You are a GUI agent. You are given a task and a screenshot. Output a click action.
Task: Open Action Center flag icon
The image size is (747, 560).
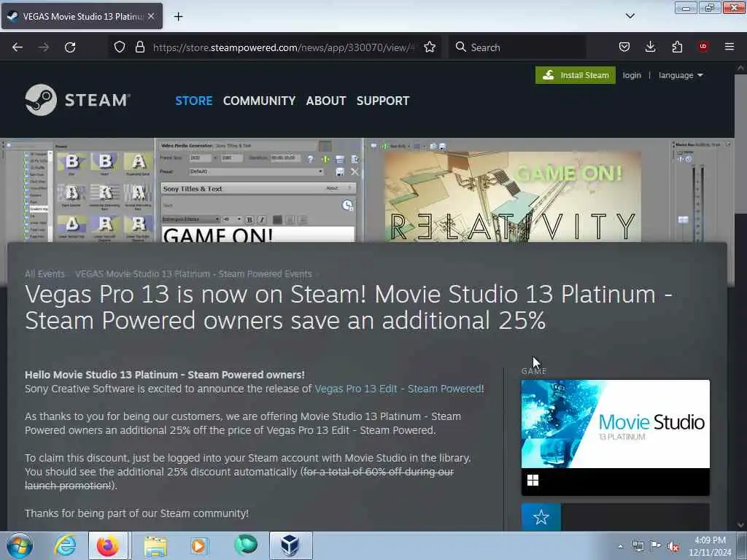(x=656, y=546)
